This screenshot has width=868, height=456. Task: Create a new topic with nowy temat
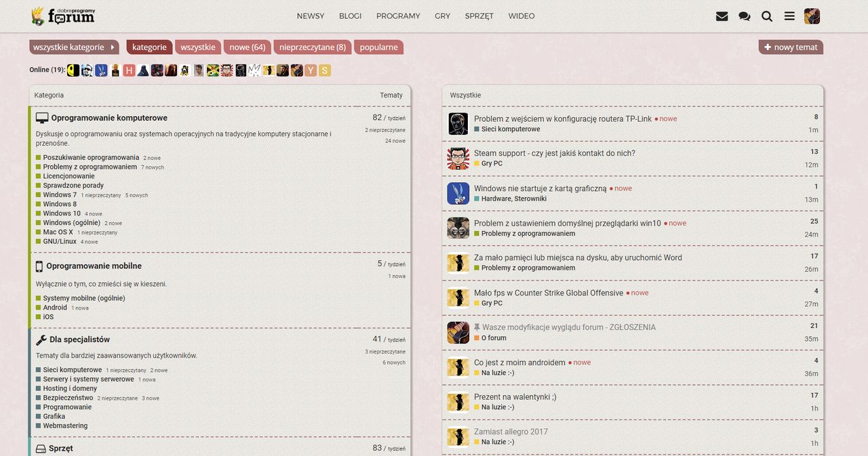(x=791, y=47)
